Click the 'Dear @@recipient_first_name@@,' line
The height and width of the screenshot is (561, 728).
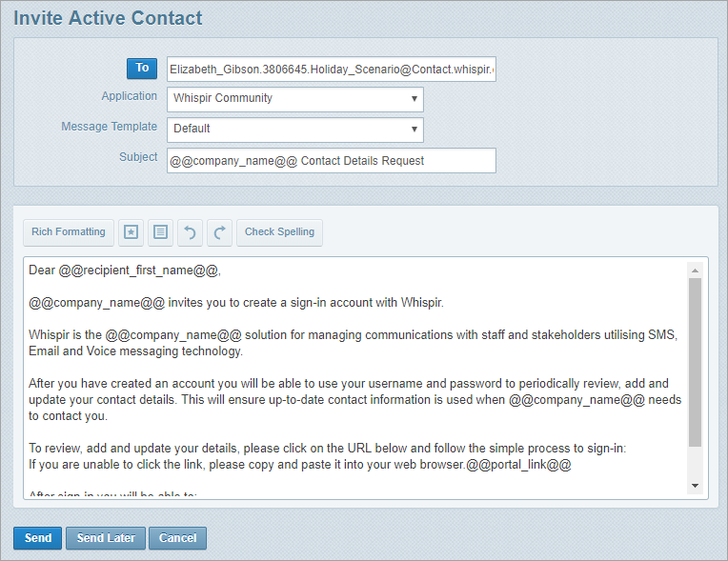tap(125, 270)
